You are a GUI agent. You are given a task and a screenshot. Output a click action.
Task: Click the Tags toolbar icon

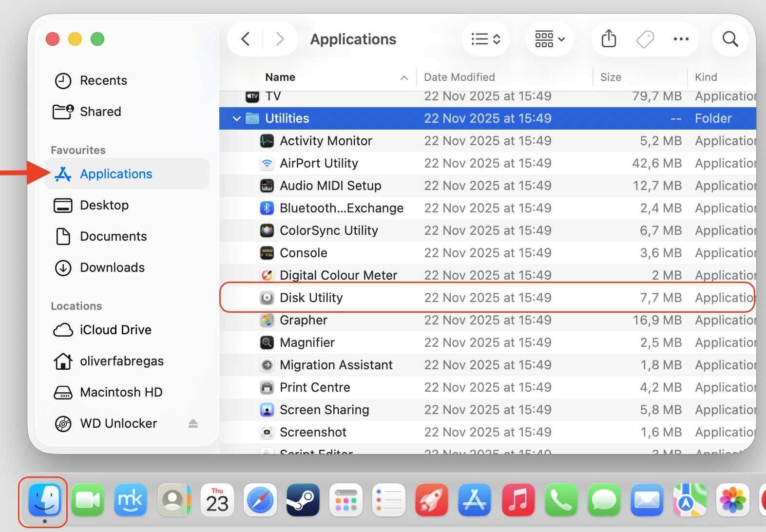(645, 39)
